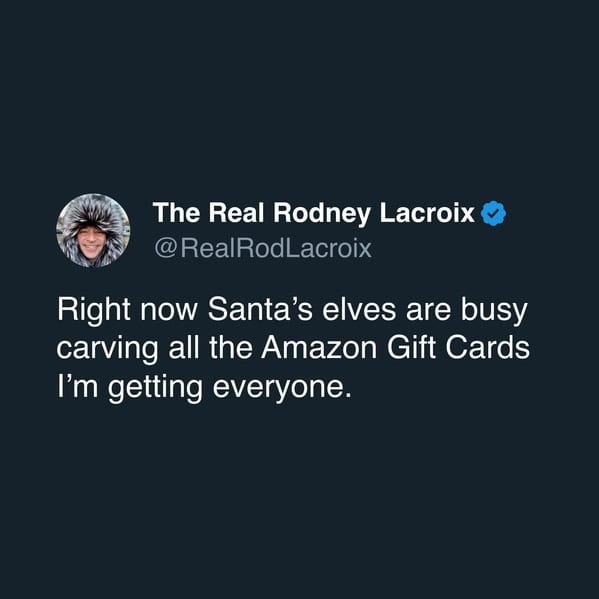
Task: Click the word "elves" in the tweet
Action: click(359, 309)
